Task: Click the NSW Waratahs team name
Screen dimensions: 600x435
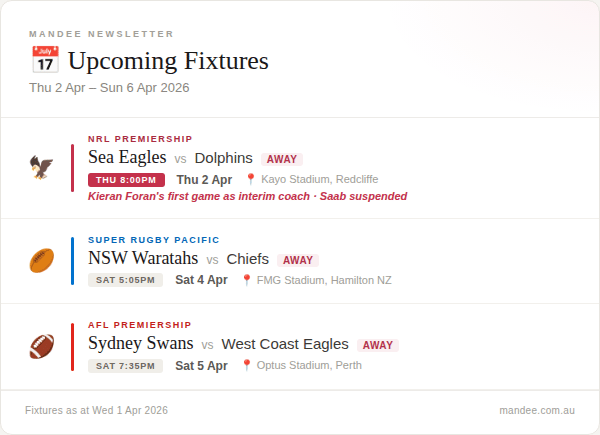Action: 143,258
